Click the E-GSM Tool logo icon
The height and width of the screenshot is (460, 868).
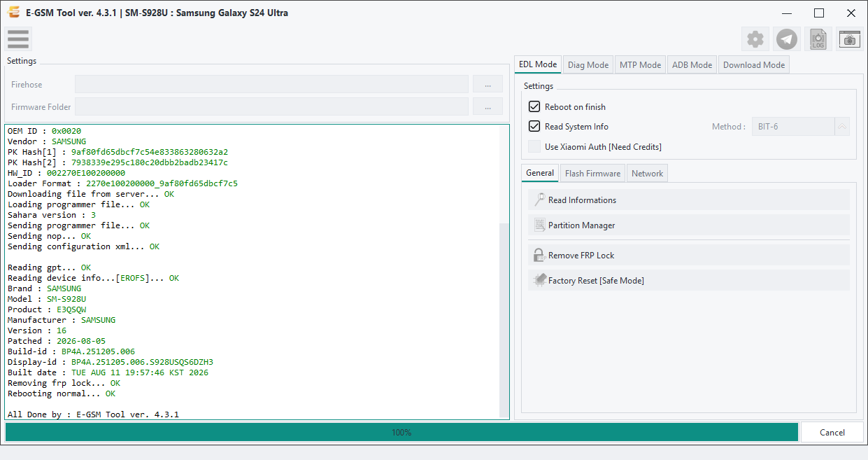click(13, 13)
